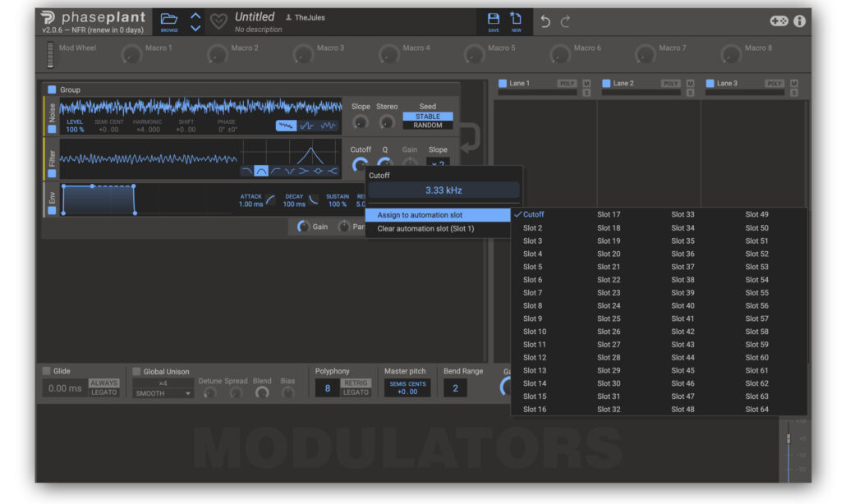This screenshot has width=841, height=504.
Task: Click the POLY button on Lane 1
Action: coord(567,83)
